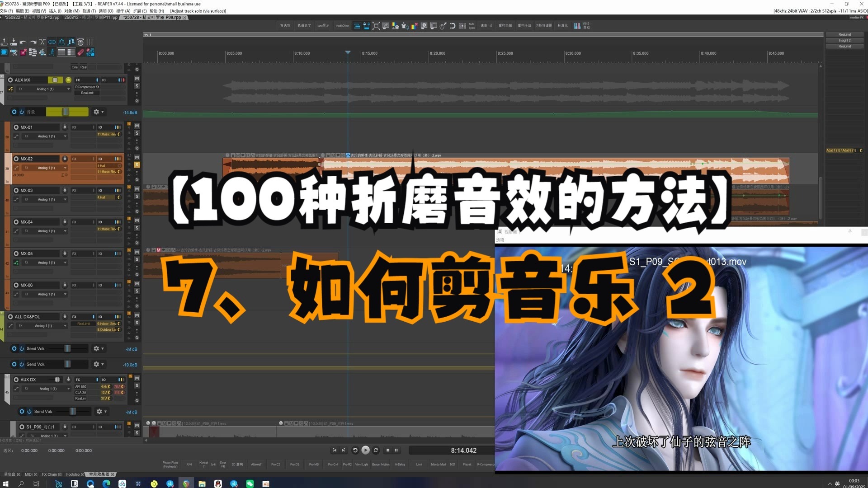Open the 扩展 (E) menu
The height and width of the screenshot is (488, 868).
(140, 11)
